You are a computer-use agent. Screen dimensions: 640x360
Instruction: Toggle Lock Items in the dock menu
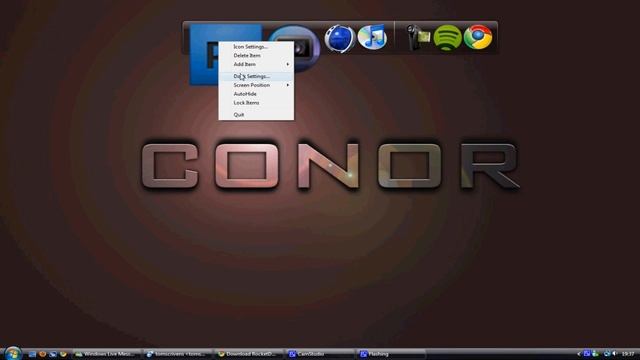[256, 103]
